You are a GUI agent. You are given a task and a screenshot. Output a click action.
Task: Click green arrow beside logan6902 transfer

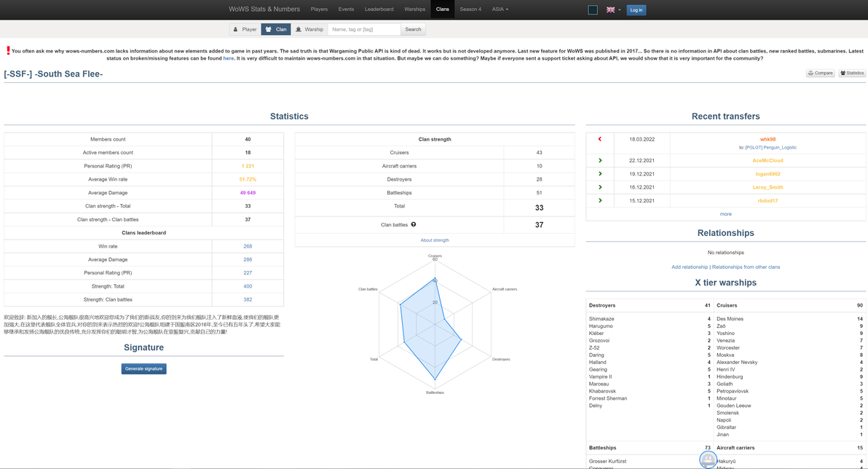[x=599, y=174]
